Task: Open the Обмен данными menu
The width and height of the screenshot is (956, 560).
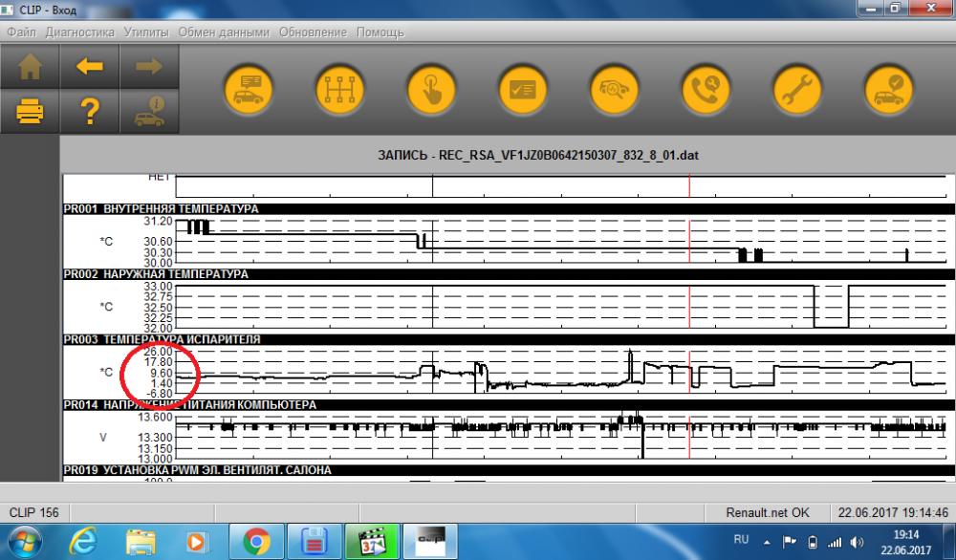Action: (x=224, y=32)
